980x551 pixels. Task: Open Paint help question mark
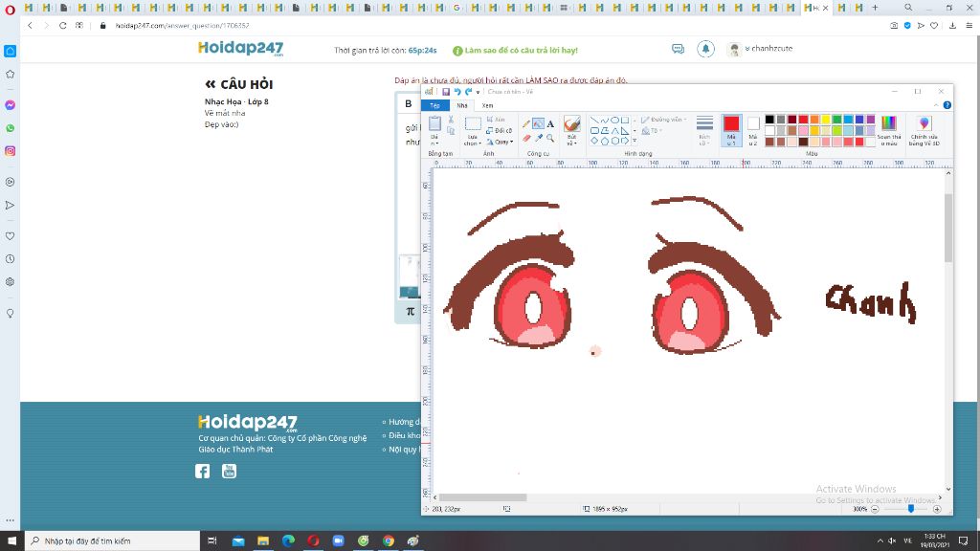(x=947, y=105)
